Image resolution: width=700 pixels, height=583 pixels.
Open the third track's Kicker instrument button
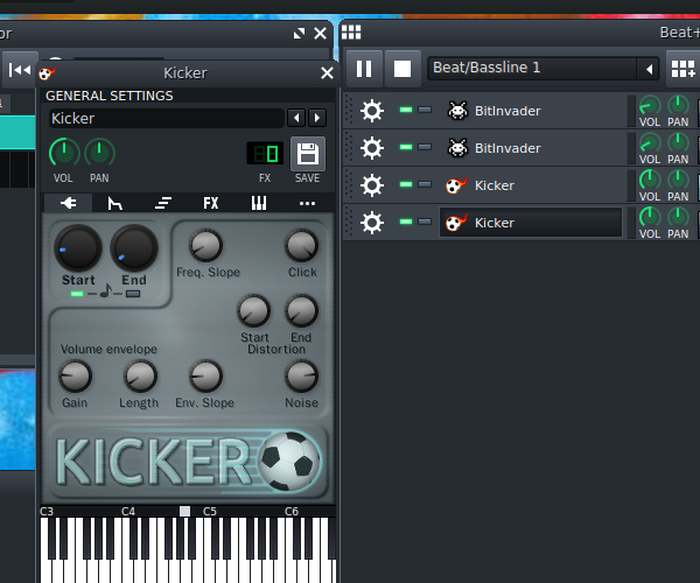[x=531, y=185]
